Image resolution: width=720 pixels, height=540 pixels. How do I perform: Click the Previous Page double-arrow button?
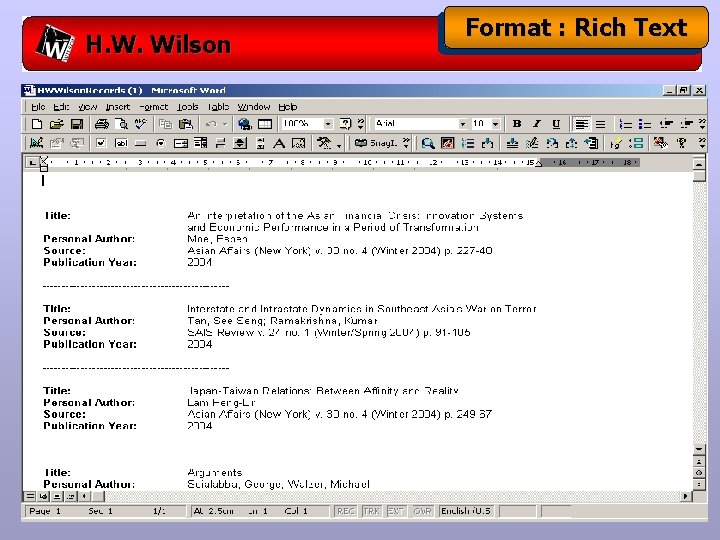coord(699,461)
